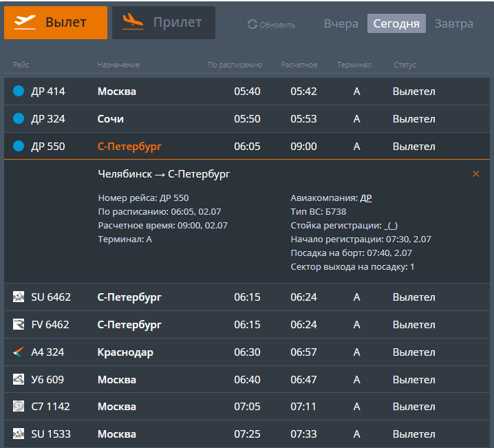
Task: Expand the Москва destination for У6 609
Action: pos(117,380)
